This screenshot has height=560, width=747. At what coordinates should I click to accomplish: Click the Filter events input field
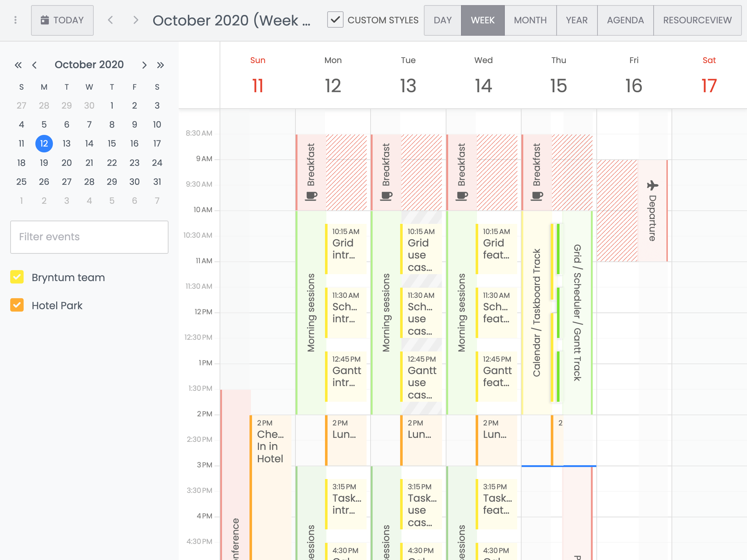pos(89,237)
